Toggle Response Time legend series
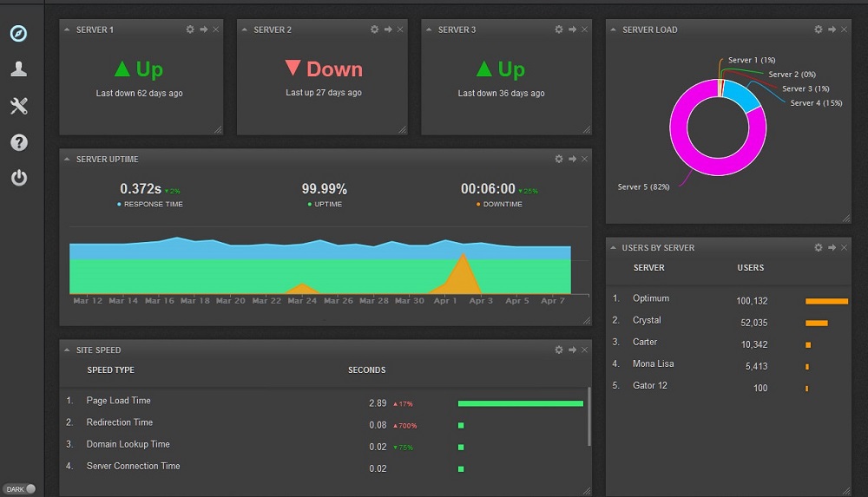The height and width of the screenshot is (497, 868). (151, 204)
